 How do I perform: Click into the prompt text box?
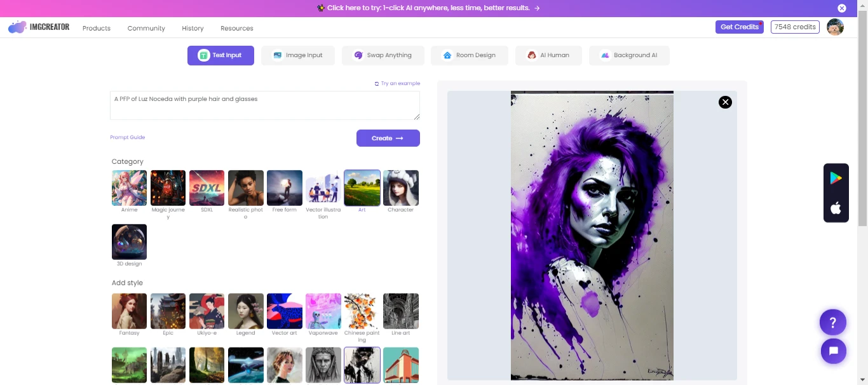coord(265,105)
